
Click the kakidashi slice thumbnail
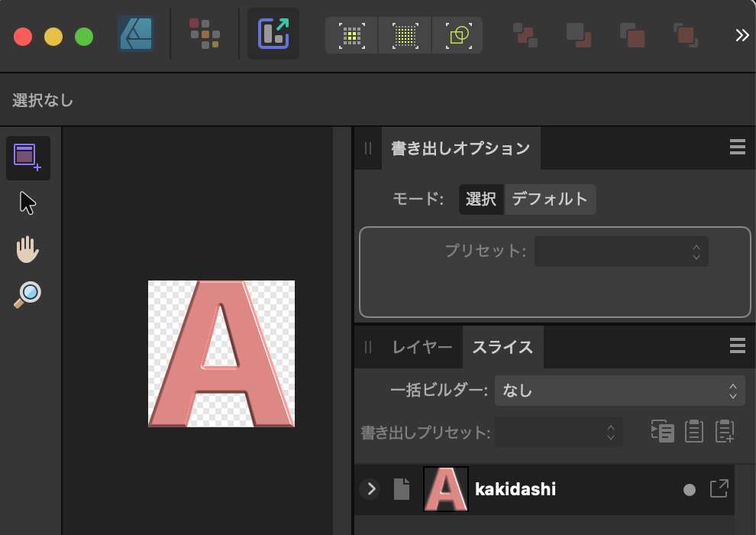point(447,489)
